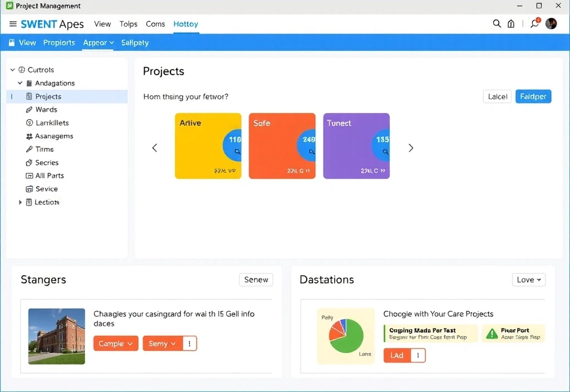
Task: Click the notifications chat icon
Action: click(534, 23)
